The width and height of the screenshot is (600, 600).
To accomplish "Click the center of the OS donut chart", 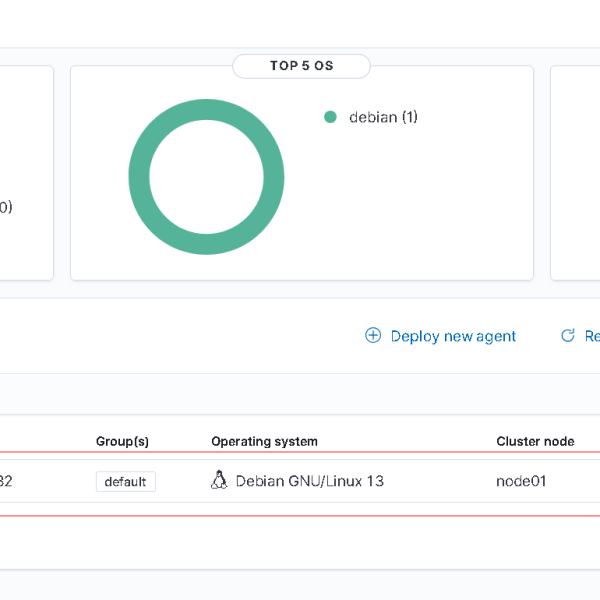I will [x=207, y=177].
